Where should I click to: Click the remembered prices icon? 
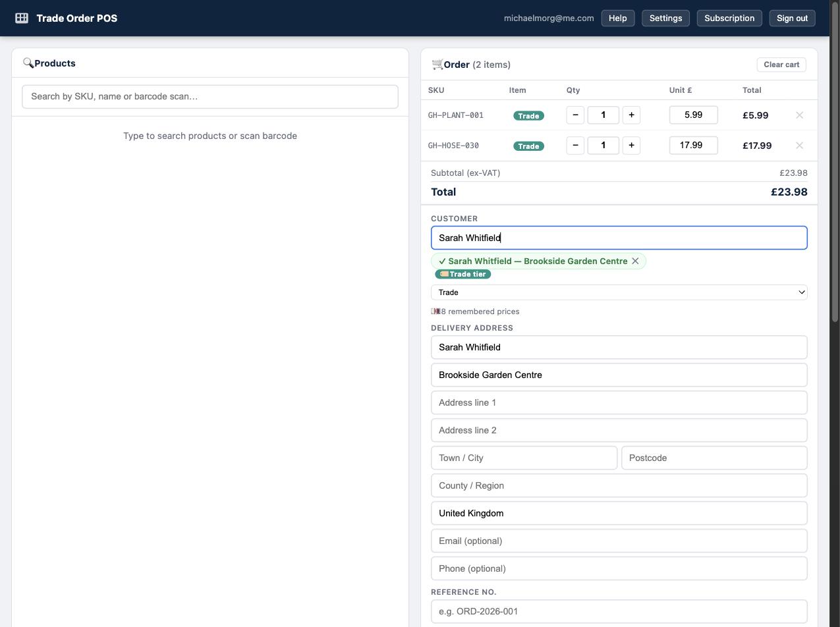tap(435, 312)
